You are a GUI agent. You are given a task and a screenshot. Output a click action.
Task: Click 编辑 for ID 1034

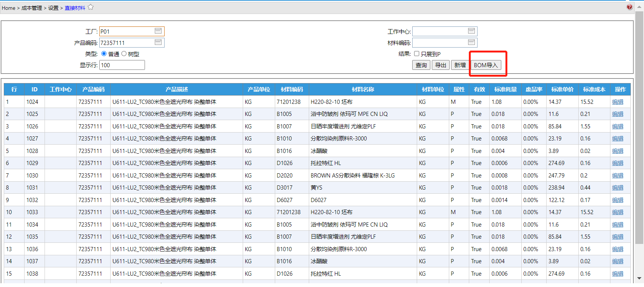618,225
